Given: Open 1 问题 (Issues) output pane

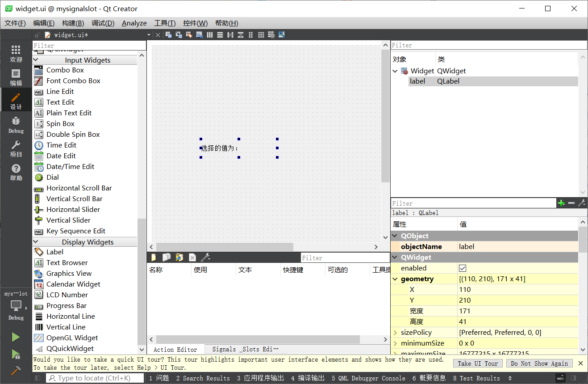Looking at the screenshot, I should pos(159,378).
